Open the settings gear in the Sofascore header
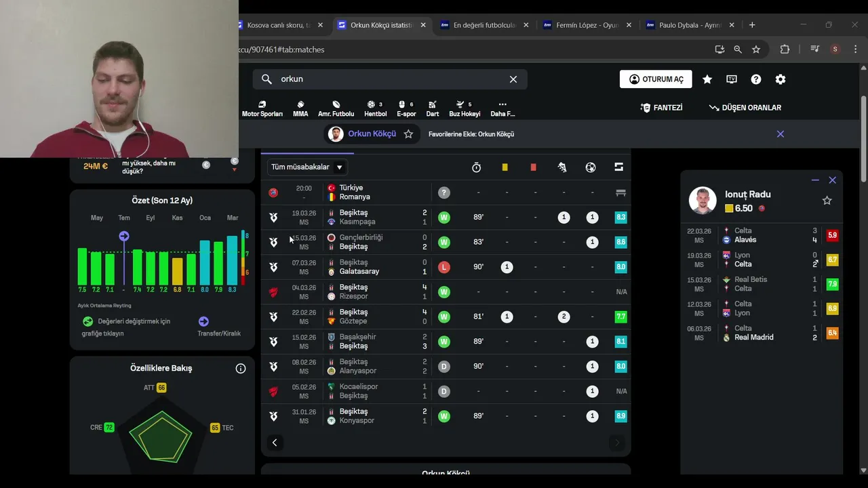Screen dimensions: 868x488 [x=781, y=79]
